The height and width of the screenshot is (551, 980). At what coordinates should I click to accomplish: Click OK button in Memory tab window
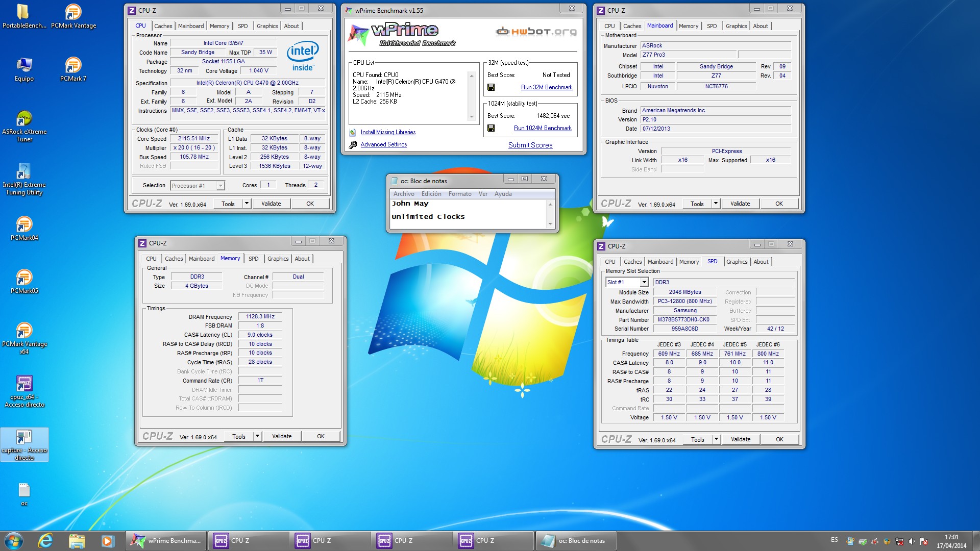[x=321, y=436]
